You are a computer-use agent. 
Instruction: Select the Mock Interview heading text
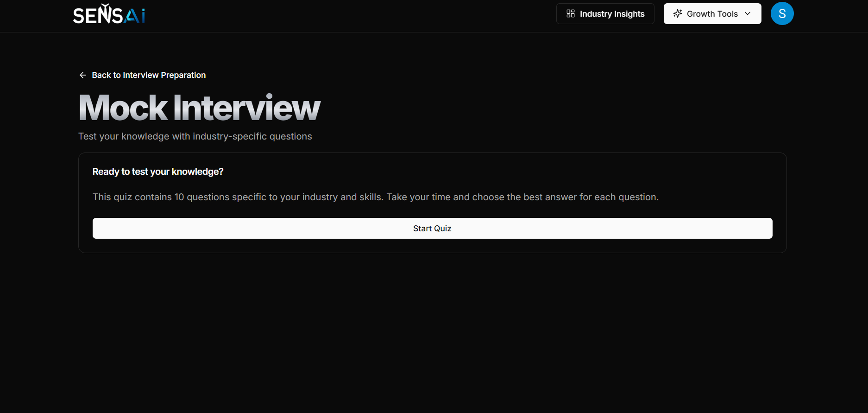tap(200, 108)
